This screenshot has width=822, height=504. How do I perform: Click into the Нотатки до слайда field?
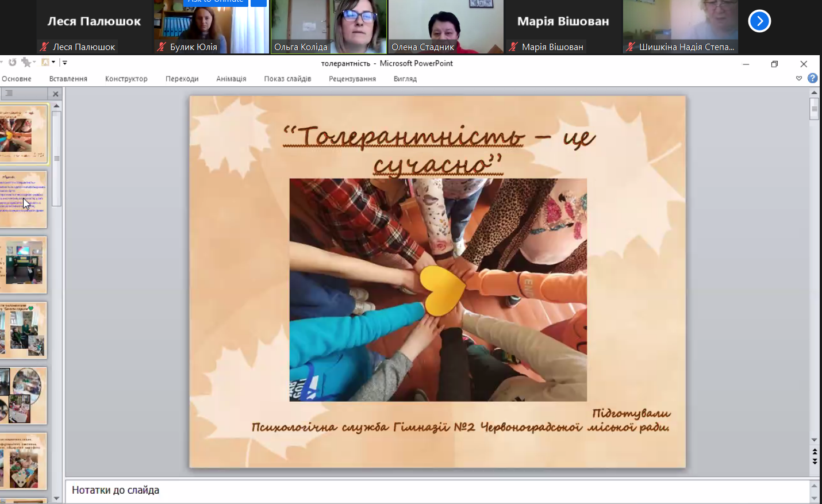point(437,490)
